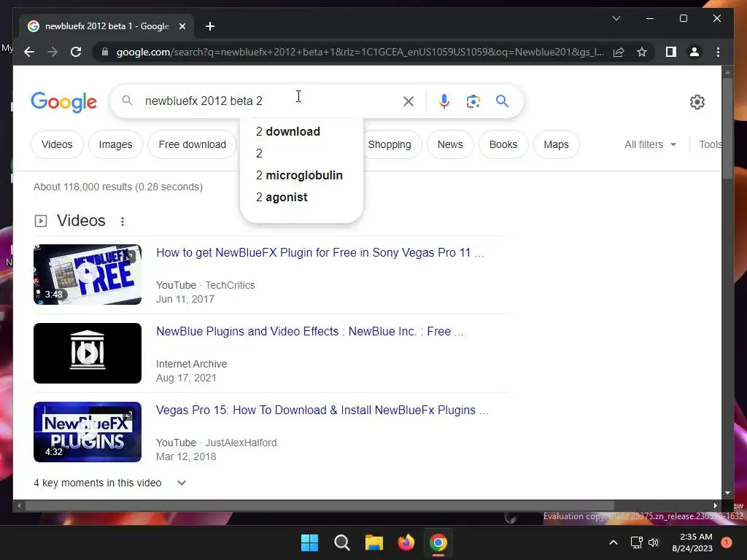Image resolution: width=747 pixels, height=560 pixels.
Task: Choose the '2 agonist' suggestion
Action: point(301,197)
